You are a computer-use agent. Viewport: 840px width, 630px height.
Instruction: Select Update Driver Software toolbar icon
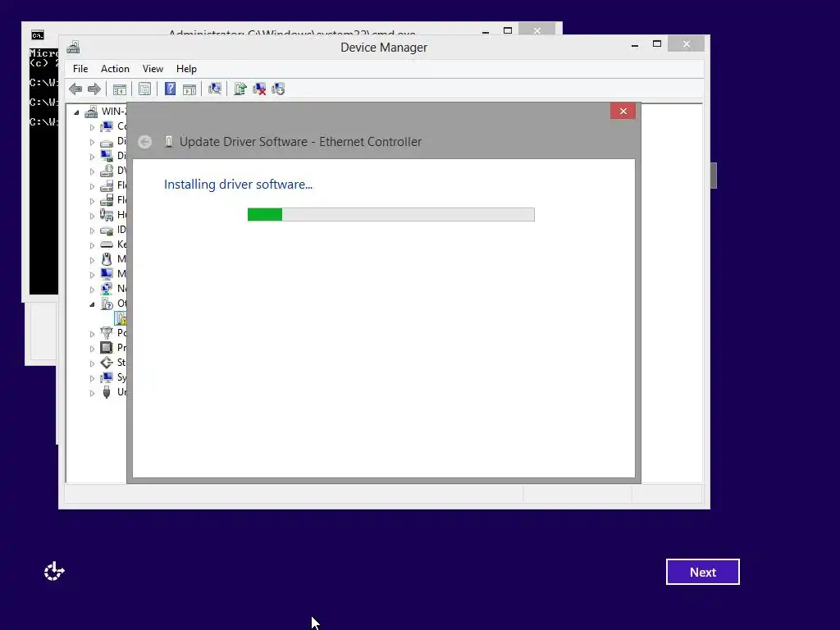click(240, 89)
